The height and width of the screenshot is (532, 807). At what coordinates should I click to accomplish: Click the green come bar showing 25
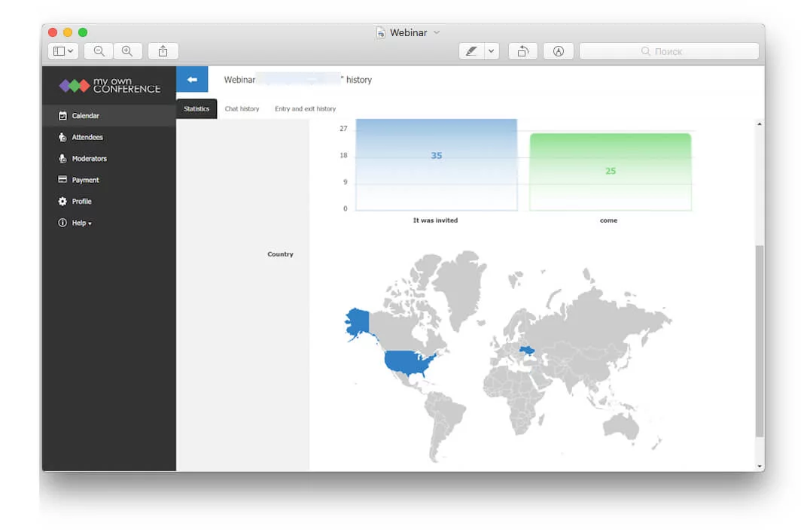point(611,172)
